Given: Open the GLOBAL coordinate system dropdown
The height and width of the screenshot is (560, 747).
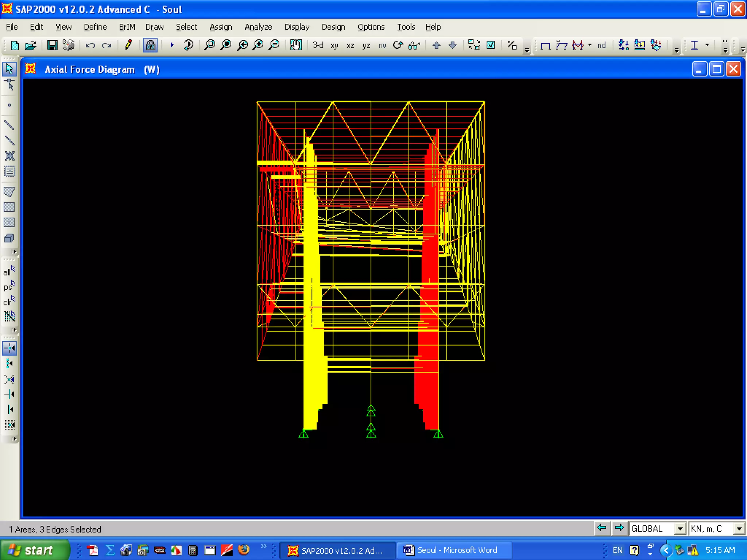Looking at the screenshot, I should coord(680,529).
